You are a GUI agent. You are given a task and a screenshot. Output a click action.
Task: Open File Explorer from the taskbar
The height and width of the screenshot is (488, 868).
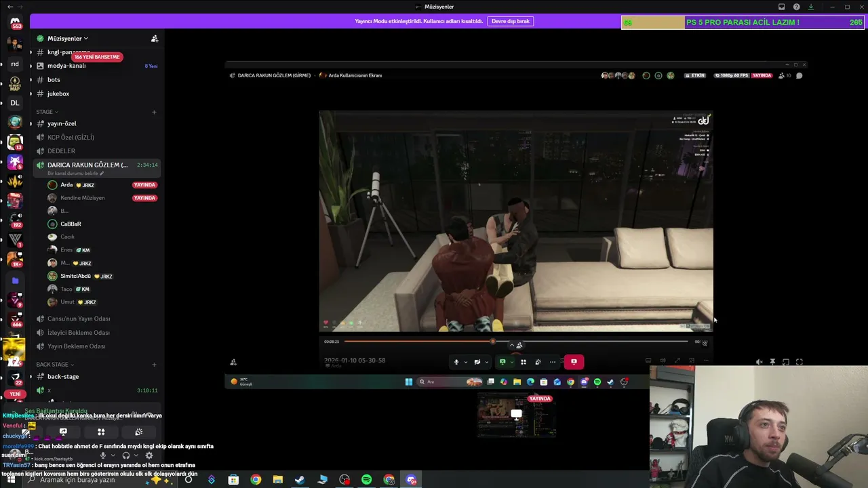tap(278, 480)
